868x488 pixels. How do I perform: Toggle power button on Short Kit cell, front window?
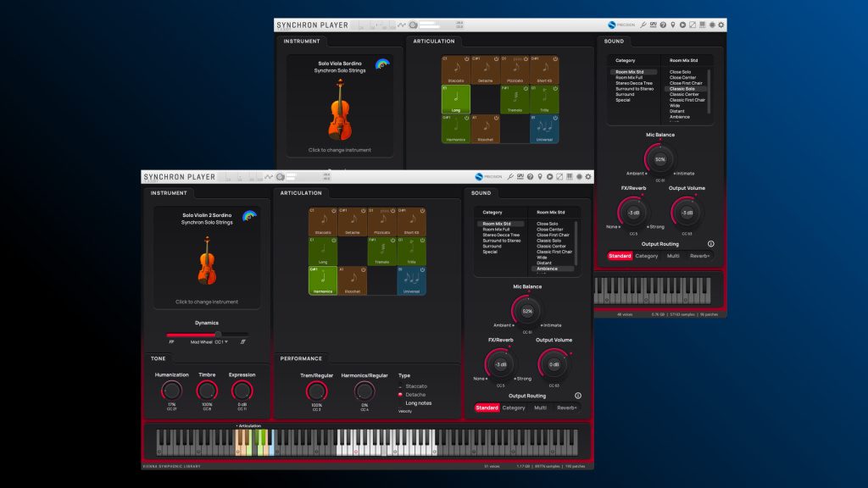tap(422, 211)
